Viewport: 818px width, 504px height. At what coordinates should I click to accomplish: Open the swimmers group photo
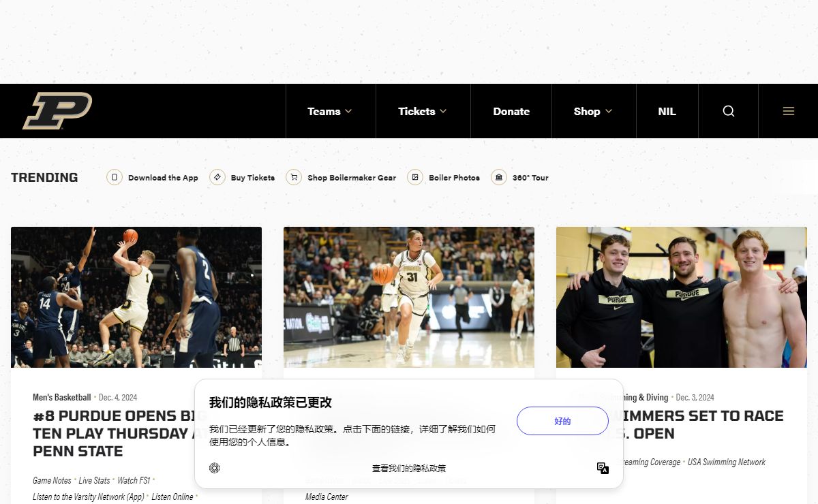point(682,297)
